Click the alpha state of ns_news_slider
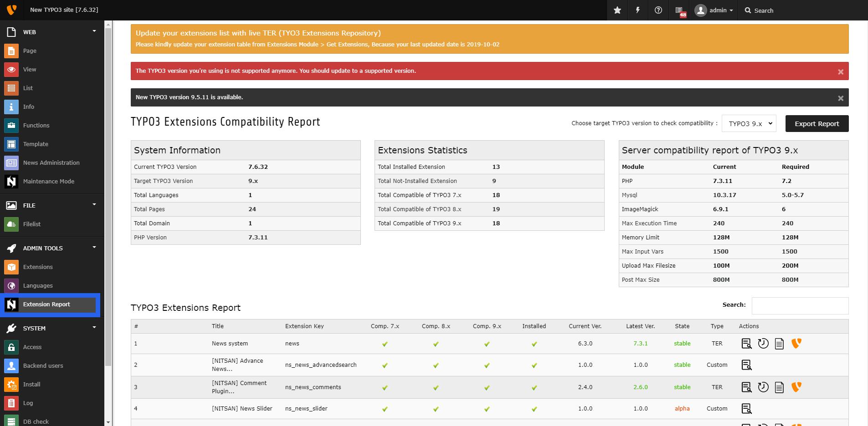This screenshot has height=426, width=868. (682, 409)
